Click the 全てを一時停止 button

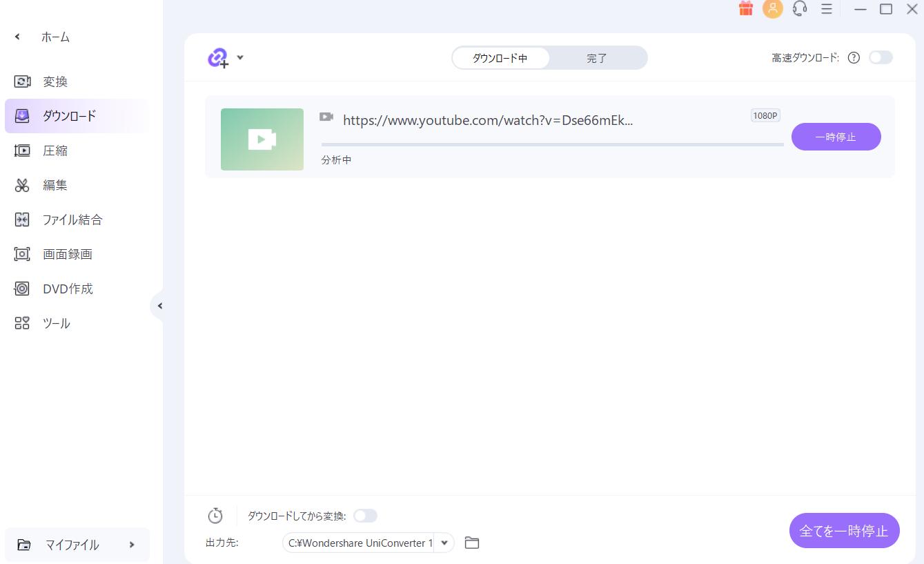[x=844, y=531]
